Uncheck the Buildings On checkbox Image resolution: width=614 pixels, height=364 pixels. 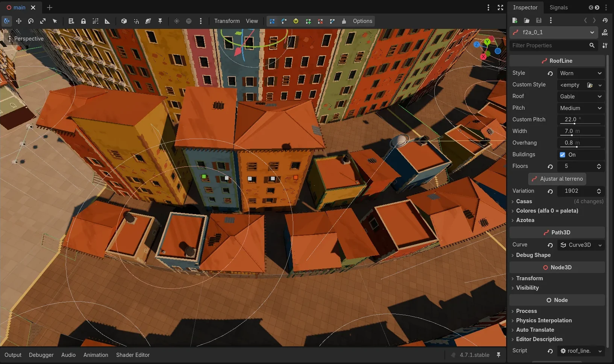point(562,155)
